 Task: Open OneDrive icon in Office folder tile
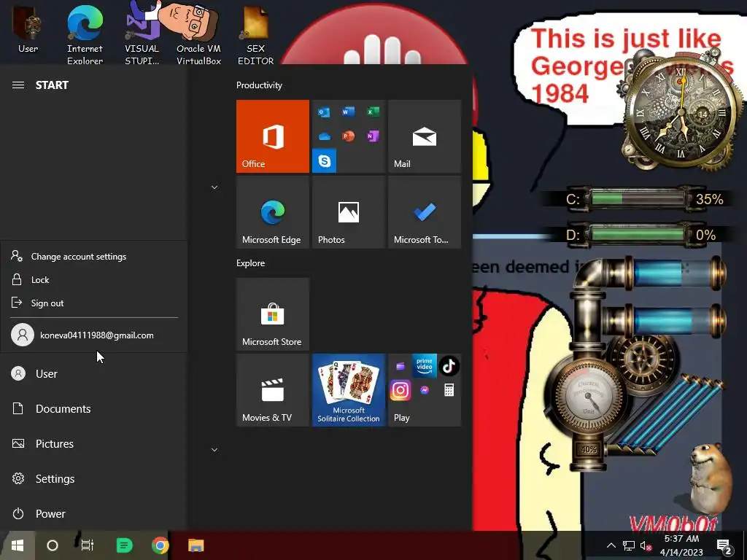[x=324, y=136]
